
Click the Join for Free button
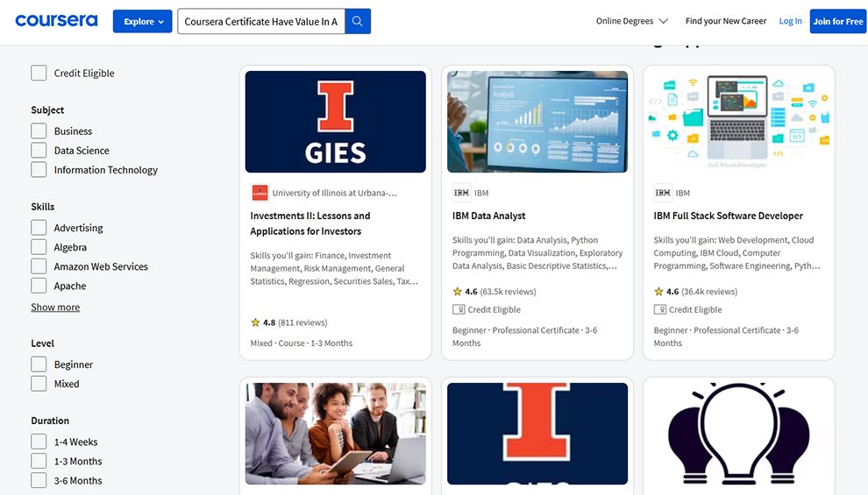pyautogui.click(x=837, y=22)
